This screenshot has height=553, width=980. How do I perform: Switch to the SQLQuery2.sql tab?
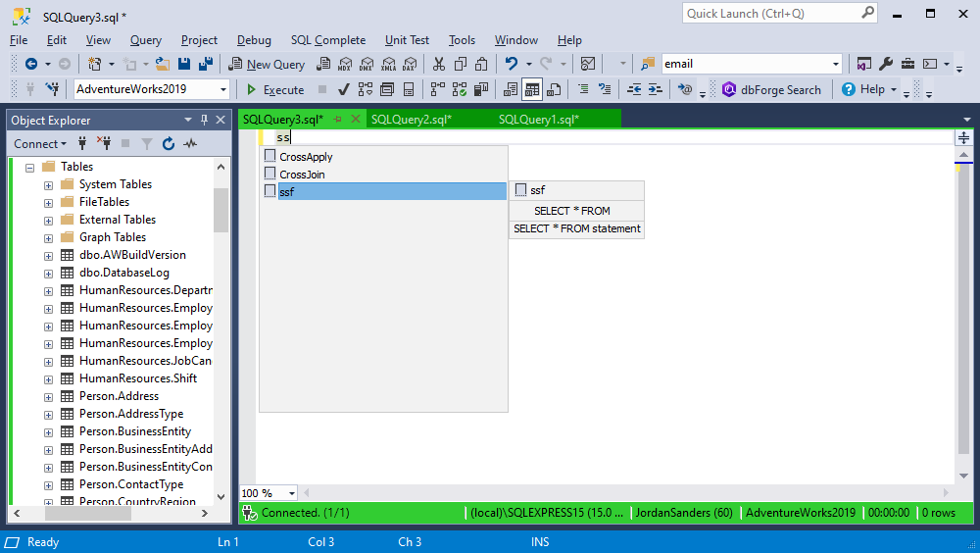(412, 119)
